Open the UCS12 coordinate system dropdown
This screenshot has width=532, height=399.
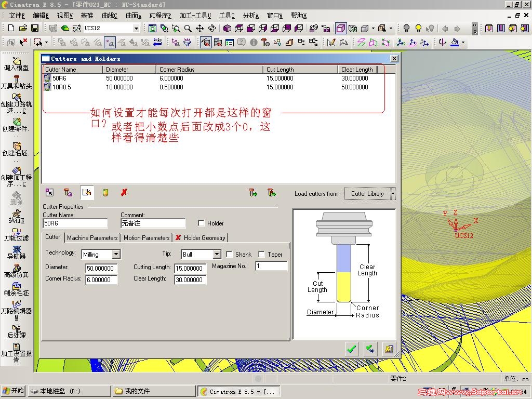(x=136, y=29)
